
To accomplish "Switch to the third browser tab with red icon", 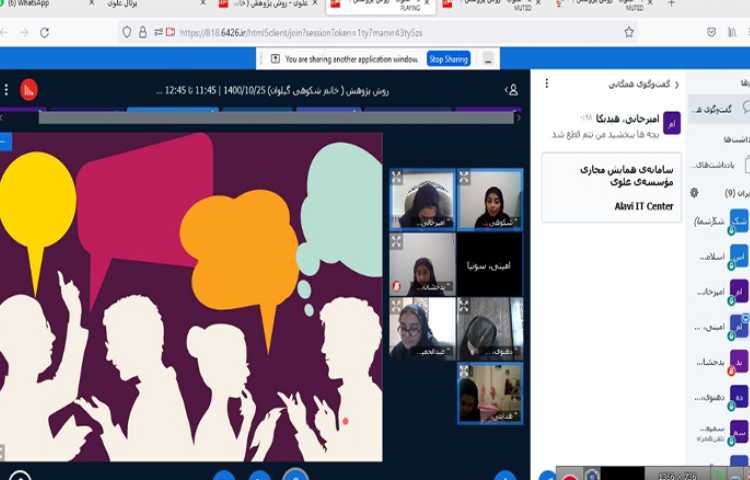I will (268, 4).
